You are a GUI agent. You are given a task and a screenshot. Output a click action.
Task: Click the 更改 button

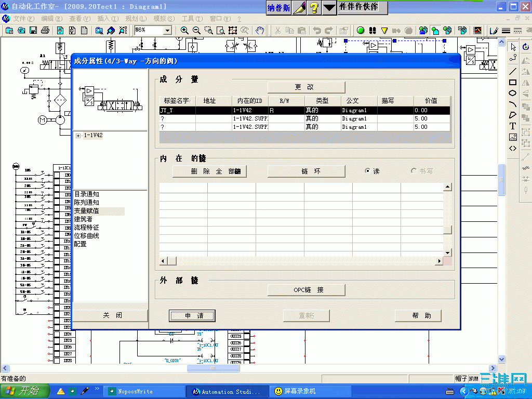(307, 87)
